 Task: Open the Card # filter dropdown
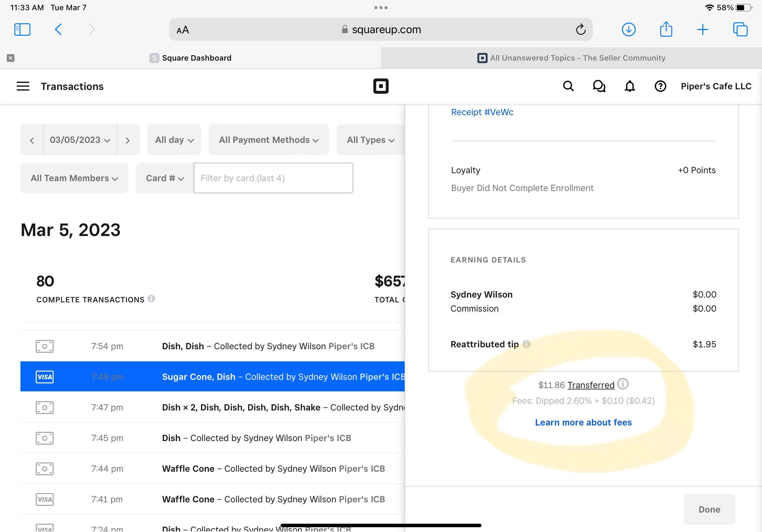coord(165,178)
